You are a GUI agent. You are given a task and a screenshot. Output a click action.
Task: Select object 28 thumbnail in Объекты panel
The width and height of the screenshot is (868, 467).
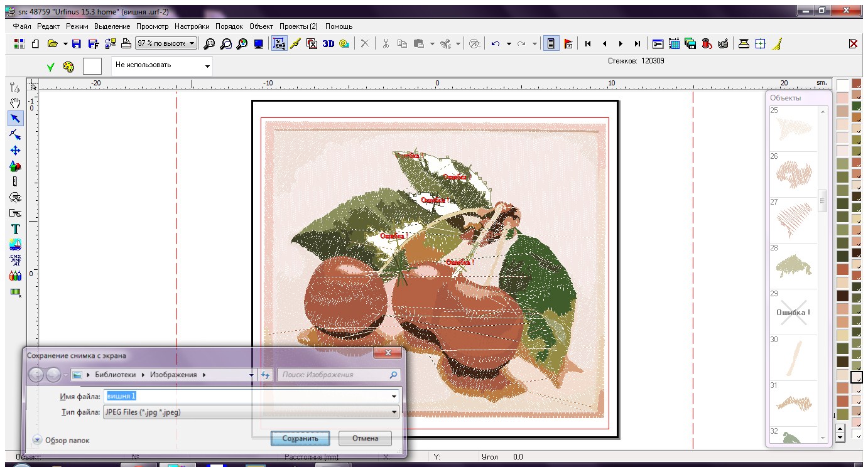[x=794, y=267]
